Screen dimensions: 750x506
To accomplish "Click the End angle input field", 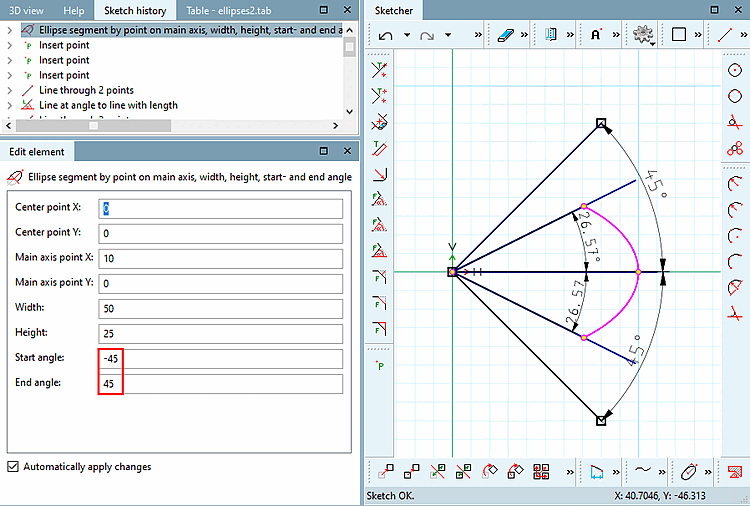I will pos(220,384).
